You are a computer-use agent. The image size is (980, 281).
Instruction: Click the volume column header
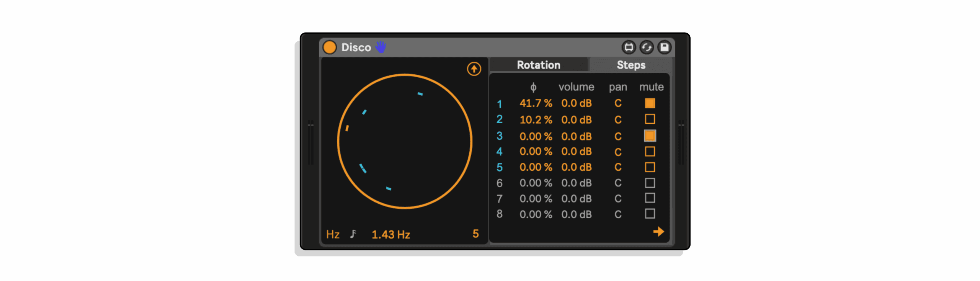coord(576,87)
